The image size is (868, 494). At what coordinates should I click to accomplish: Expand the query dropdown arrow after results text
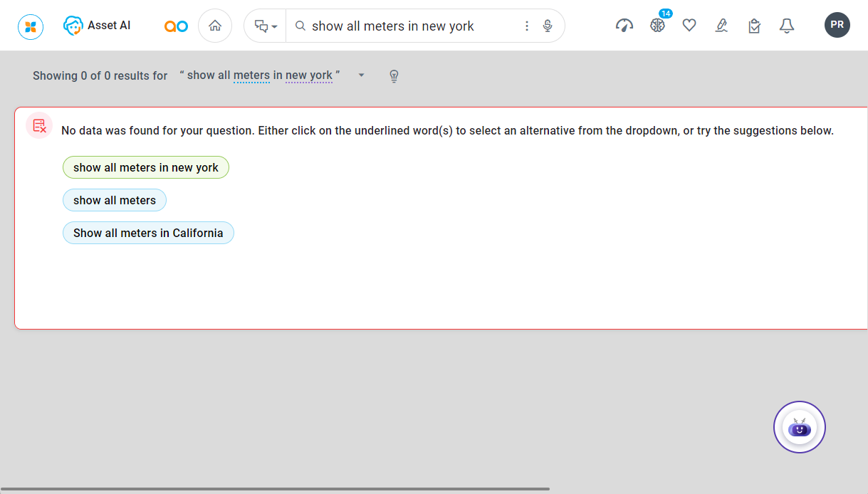[x=361, y=75]
